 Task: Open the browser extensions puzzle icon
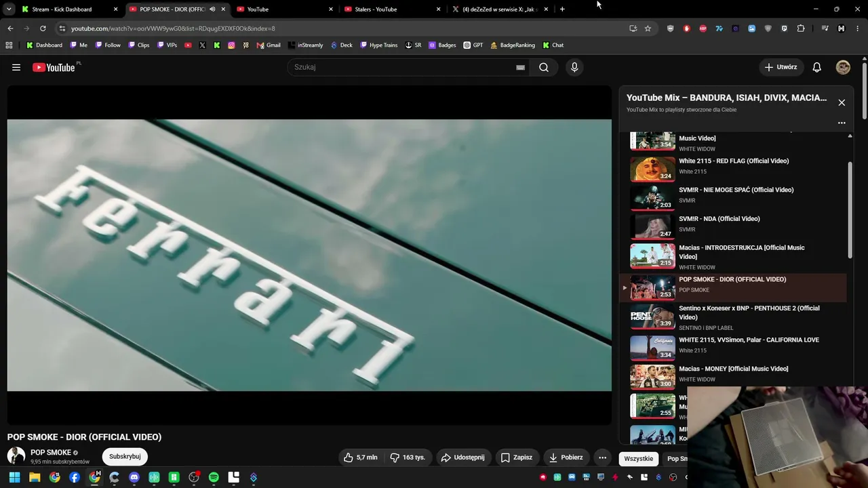pos(801,28)
